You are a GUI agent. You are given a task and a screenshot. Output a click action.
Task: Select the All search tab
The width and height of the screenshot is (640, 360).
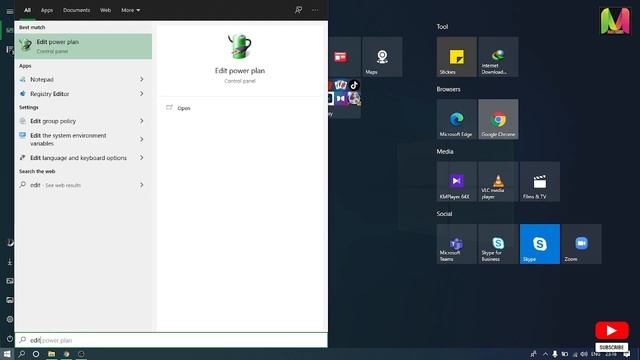pos(27,10)
